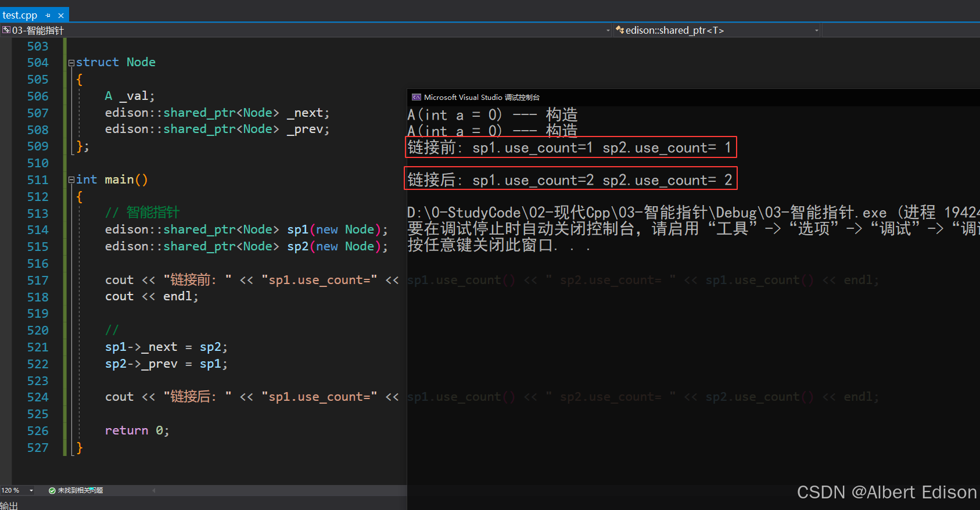The height and width of the screenshot is (510, 980).
Task: Click the 'return 0;' statement
Action: (x=137, y=431)
